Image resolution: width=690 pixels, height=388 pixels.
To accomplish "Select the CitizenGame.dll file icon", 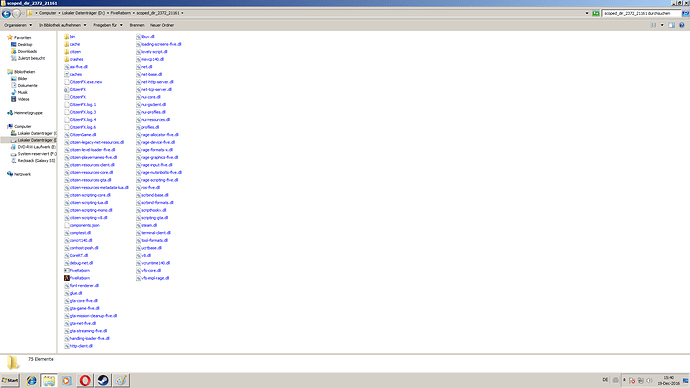I will [x=67, y=135].
